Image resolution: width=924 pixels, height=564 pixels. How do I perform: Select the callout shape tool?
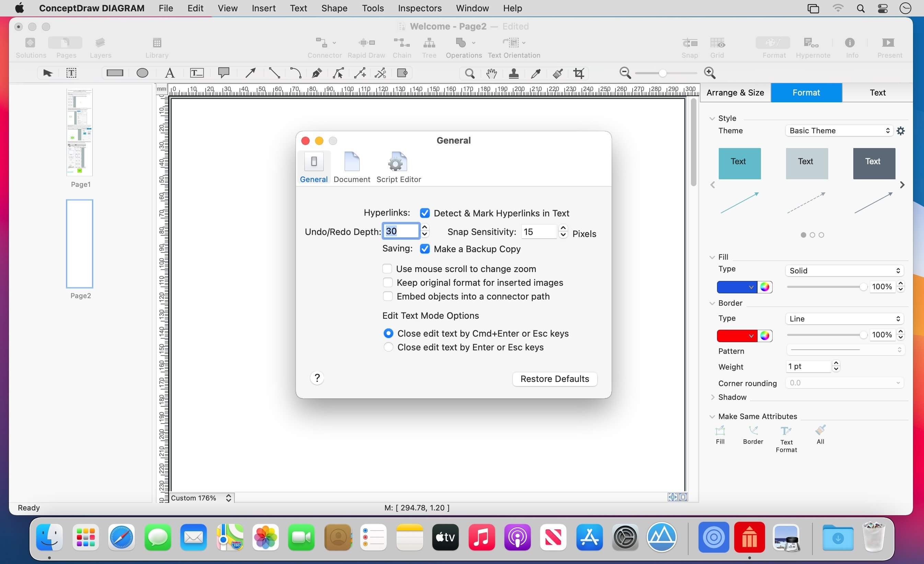pyautogui.click(x=223, y=73)
